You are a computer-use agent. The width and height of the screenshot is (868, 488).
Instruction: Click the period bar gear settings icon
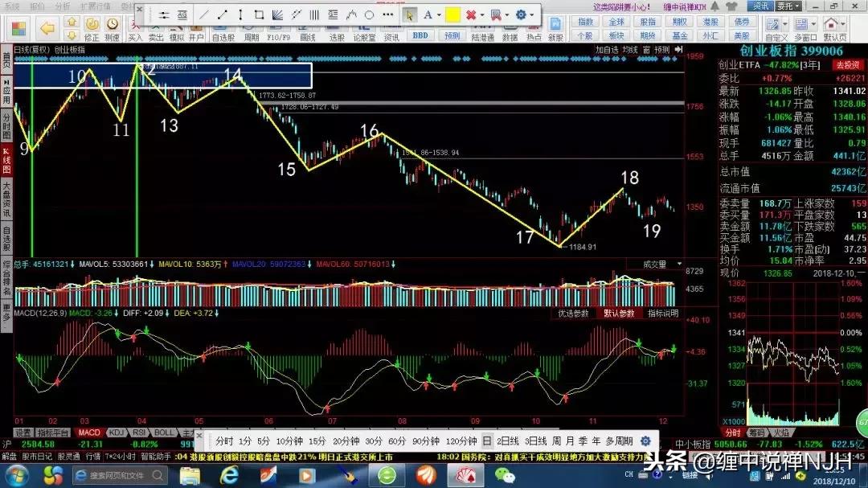coord(645,441)
